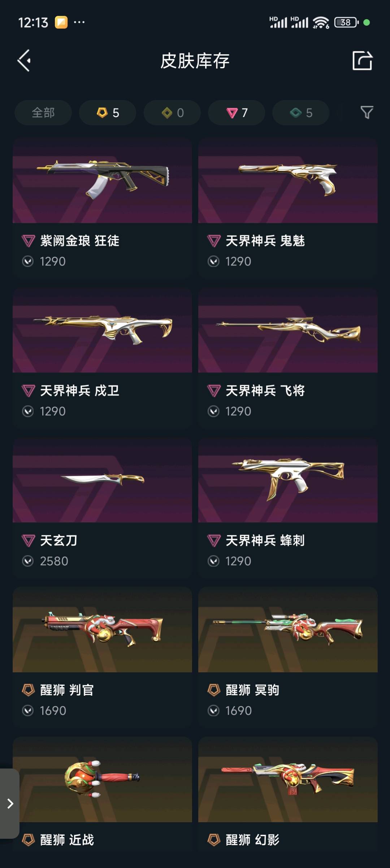Open the 醒狮 近战 melee skin image
Image resolution: width=390 pixels, height=868 pixels.
click(x=102, y=780)
